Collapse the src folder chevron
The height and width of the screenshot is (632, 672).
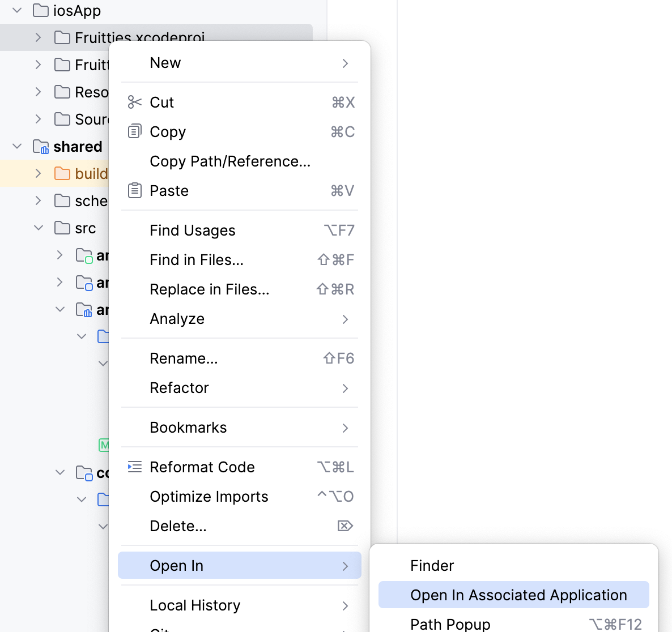pyautogui.click(x=38, y=228)
